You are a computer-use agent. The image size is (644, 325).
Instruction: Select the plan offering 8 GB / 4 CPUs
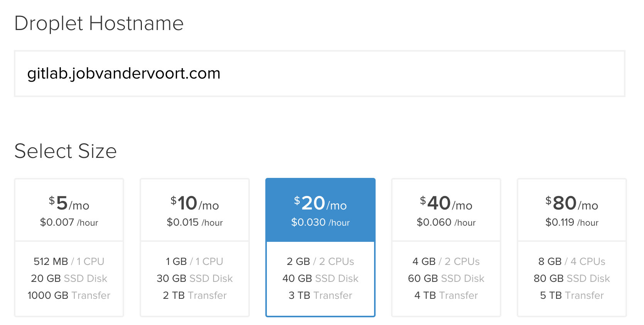coord(572,261)
